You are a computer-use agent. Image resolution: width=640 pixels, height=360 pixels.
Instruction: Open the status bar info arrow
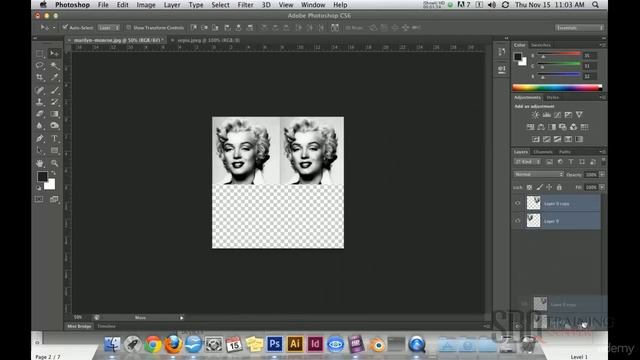pyautogui.click(x=182, y=318)
